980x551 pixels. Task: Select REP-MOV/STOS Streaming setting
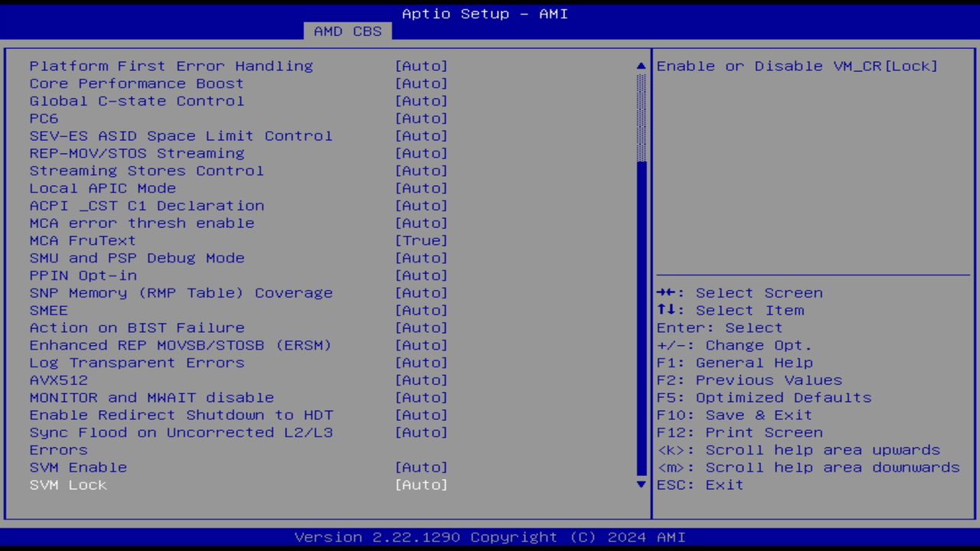pos(137,153)
